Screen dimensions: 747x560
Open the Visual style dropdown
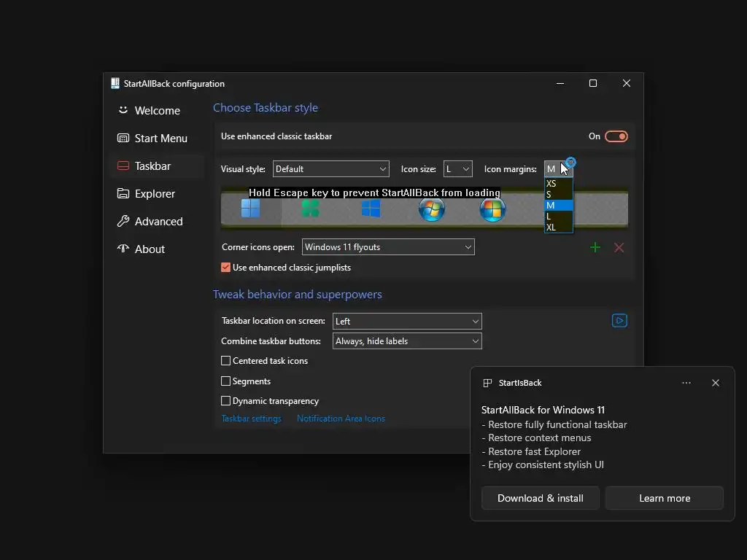[x=331, y=169]
